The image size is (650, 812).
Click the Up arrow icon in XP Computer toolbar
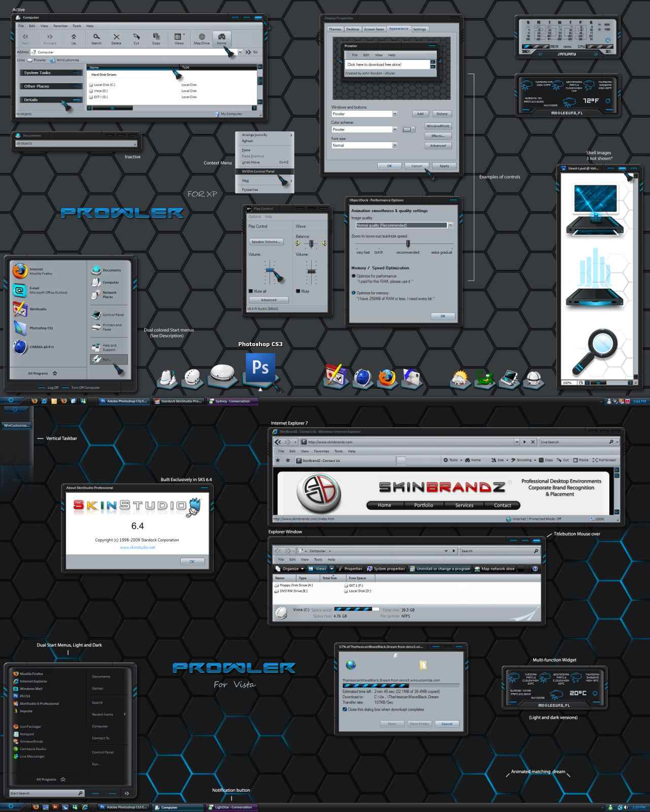point(74,37)
